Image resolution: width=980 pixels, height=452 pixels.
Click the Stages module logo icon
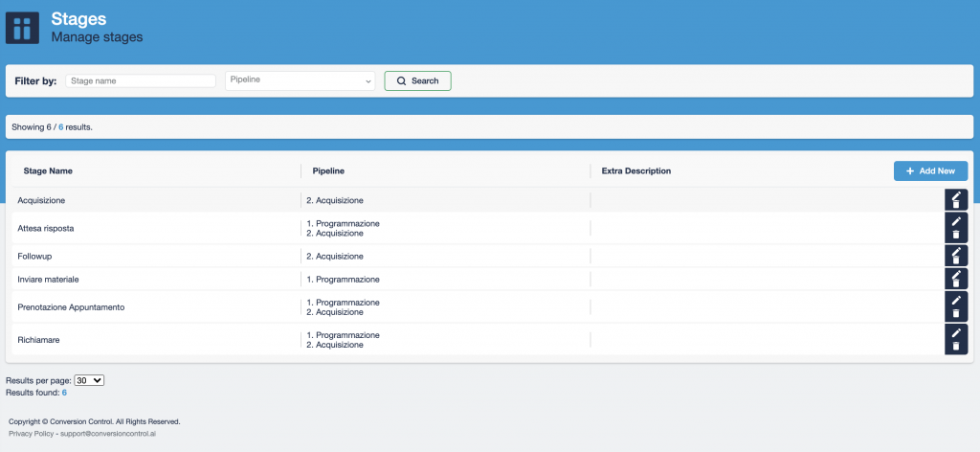pyautogui.click(x=22, y=28)
